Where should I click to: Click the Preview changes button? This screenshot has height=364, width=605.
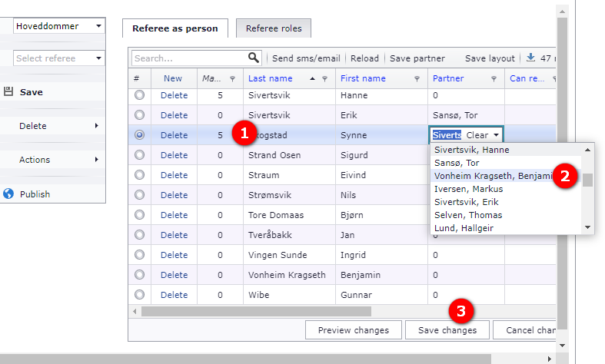[354, 330]
